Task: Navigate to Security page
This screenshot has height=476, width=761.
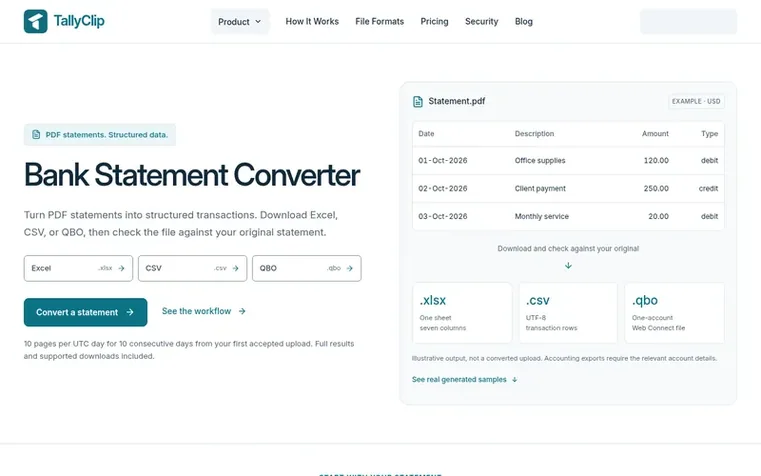Action: (481, 21)
